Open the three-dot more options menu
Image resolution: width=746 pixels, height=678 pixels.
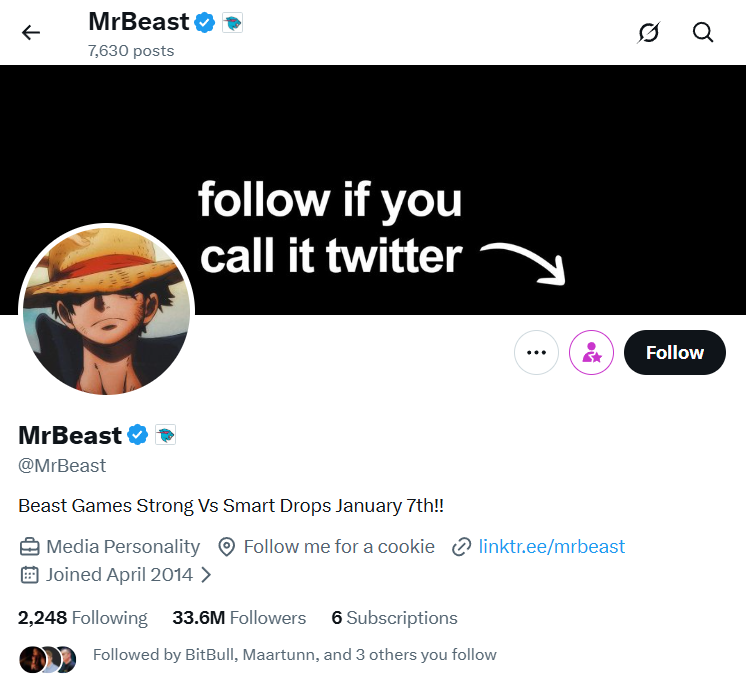coord(536,352)
